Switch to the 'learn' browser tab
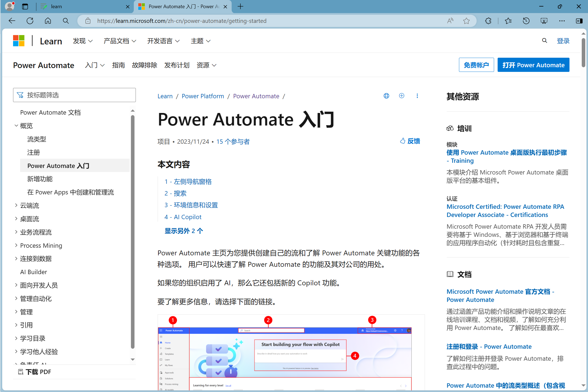 tap(84, 7)
